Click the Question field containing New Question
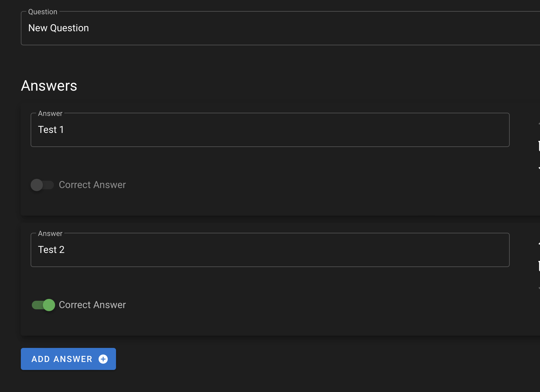540x392 pixels. tap(280, 28)
